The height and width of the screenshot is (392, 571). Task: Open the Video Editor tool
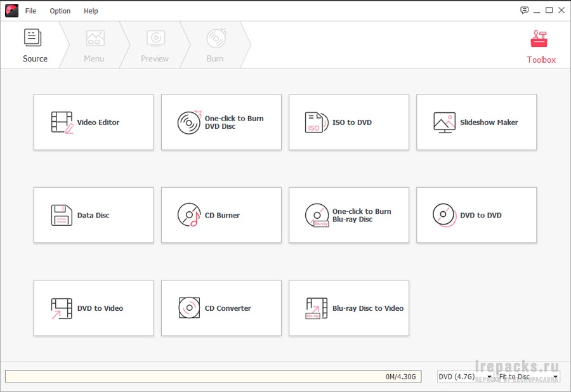point(93,122)
